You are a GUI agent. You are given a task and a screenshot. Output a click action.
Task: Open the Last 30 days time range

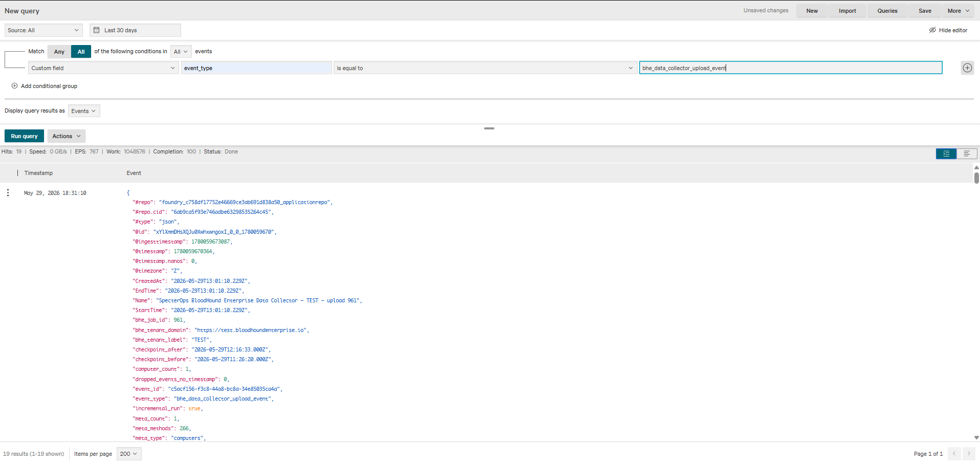(135, 30)
